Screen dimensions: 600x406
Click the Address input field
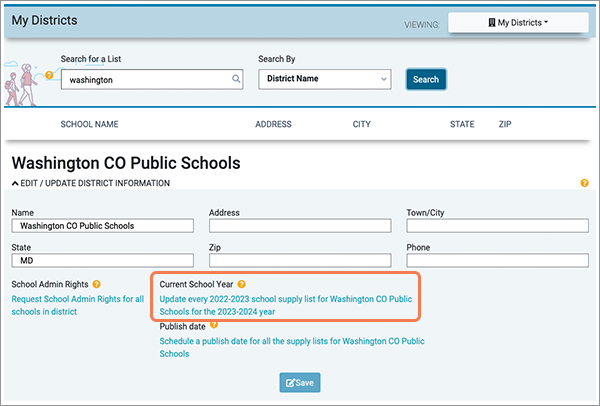click(x=300, y=226)
